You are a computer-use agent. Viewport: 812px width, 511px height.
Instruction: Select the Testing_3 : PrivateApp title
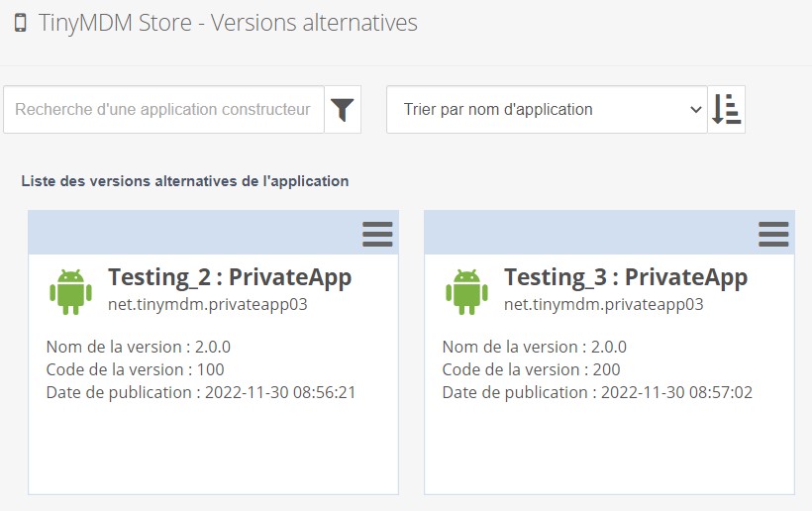tap(626, 277)
